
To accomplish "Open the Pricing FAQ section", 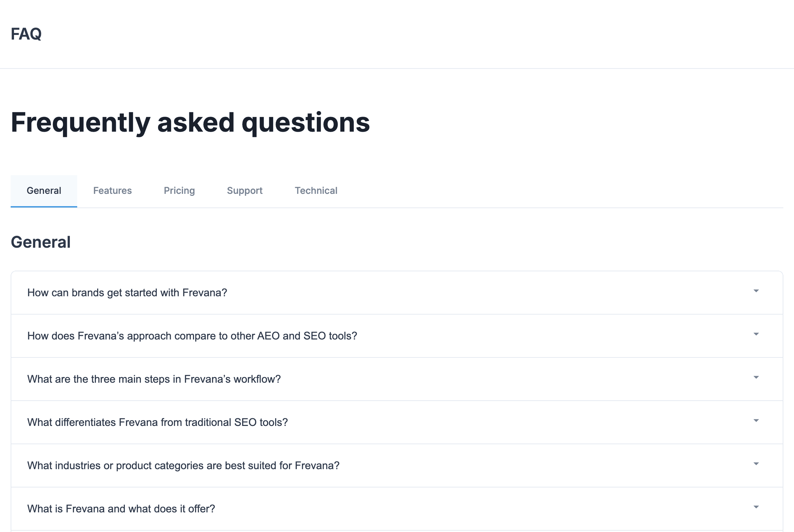I will [179, 190].
